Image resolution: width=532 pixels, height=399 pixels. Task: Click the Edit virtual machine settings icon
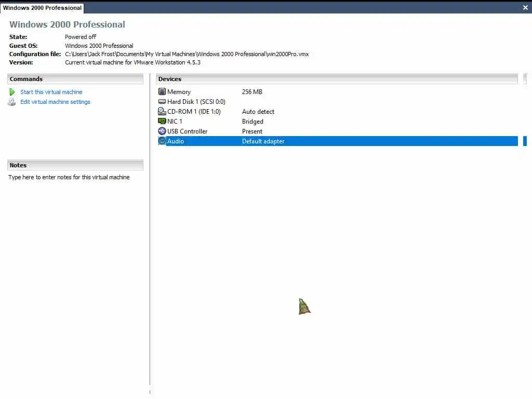[x=12, y=102]
